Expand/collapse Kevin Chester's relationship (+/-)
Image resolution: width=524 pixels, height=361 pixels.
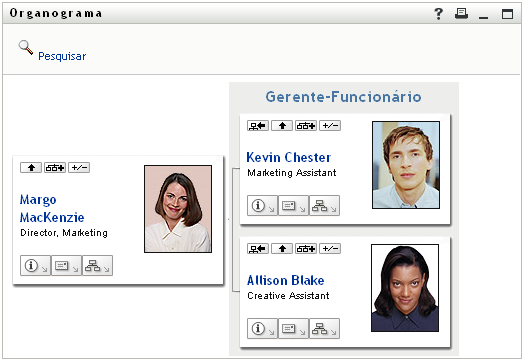coord(330,126)
